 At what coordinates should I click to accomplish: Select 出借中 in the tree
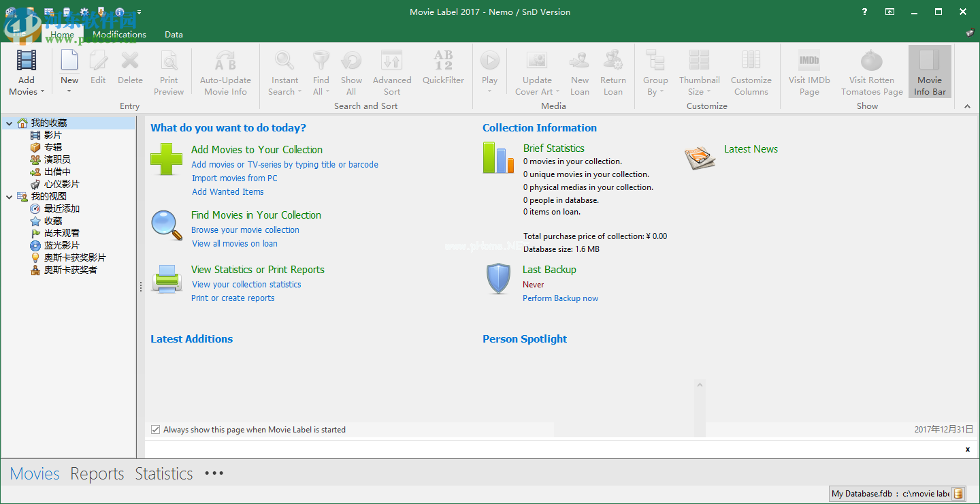point(57,172)
